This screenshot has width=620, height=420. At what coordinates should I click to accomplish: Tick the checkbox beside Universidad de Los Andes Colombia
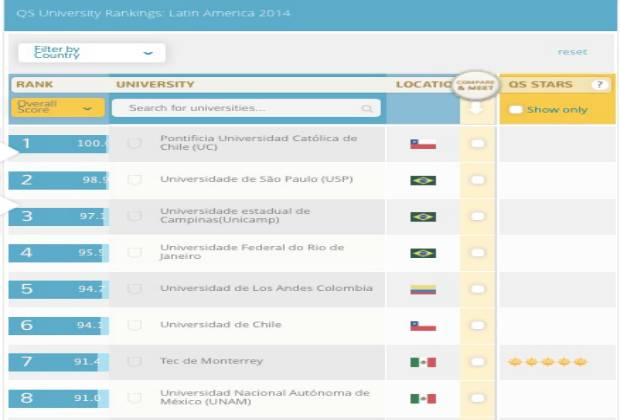point(134,289)
